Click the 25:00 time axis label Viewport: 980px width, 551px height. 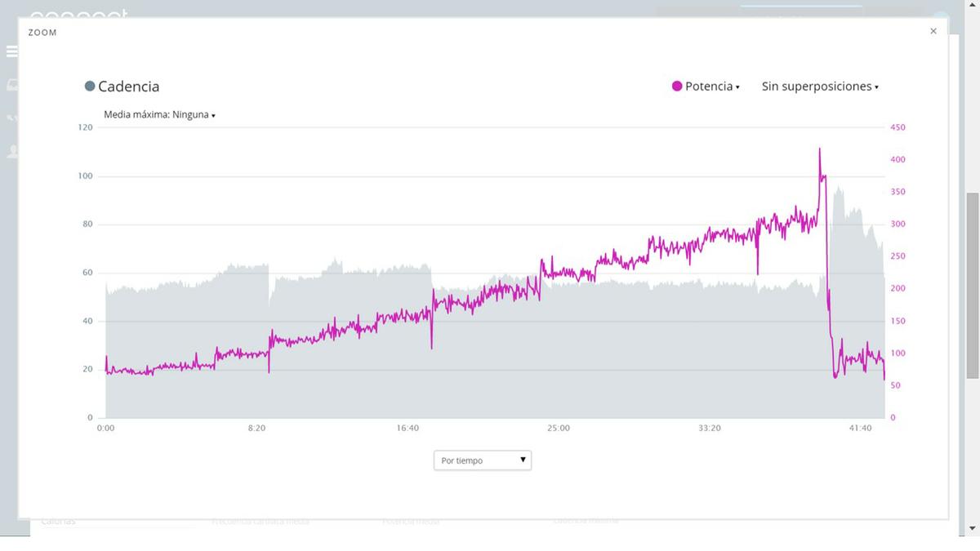559,429
